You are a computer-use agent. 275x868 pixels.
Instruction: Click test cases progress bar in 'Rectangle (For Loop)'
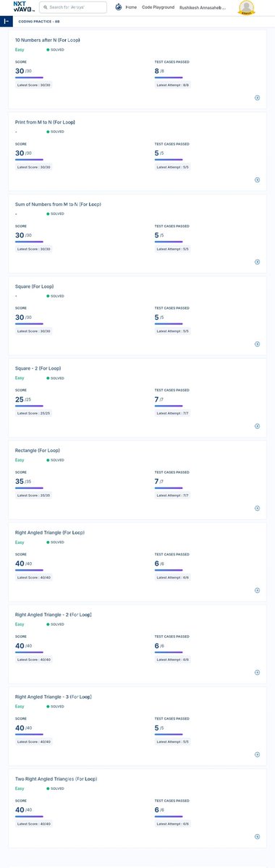coord(169,488)
